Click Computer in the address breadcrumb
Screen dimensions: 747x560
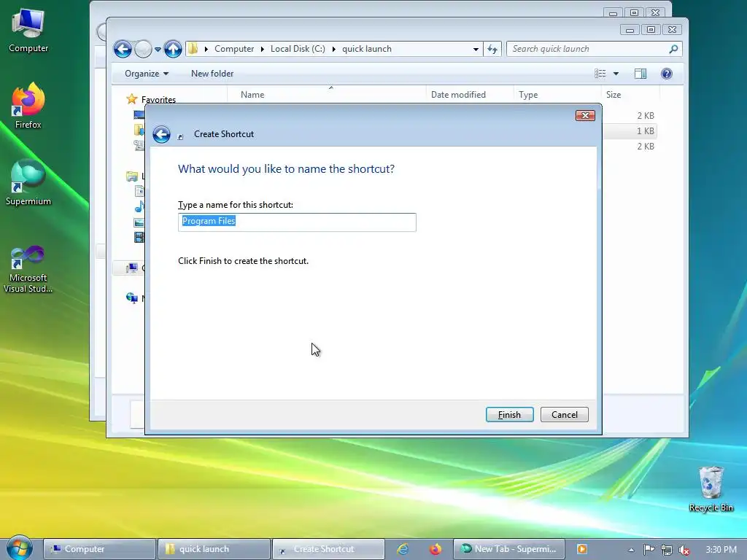(x=234, y=49)
